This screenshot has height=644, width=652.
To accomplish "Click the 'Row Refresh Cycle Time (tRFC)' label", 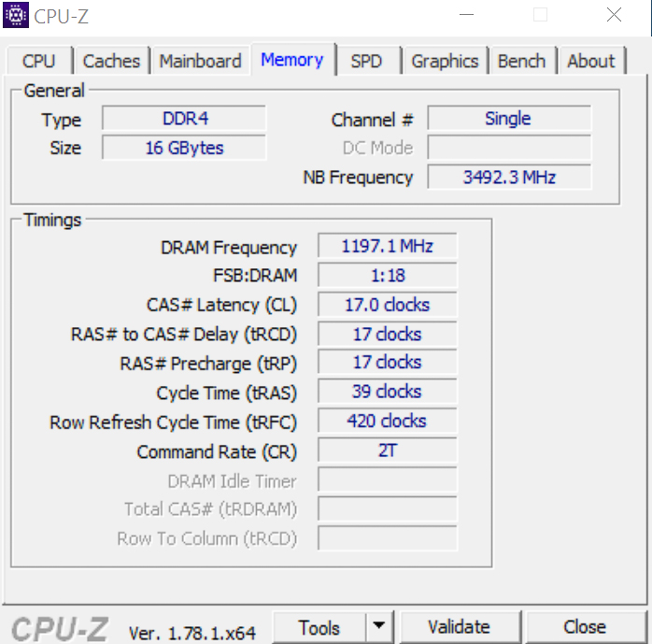I will click(174, 422).
